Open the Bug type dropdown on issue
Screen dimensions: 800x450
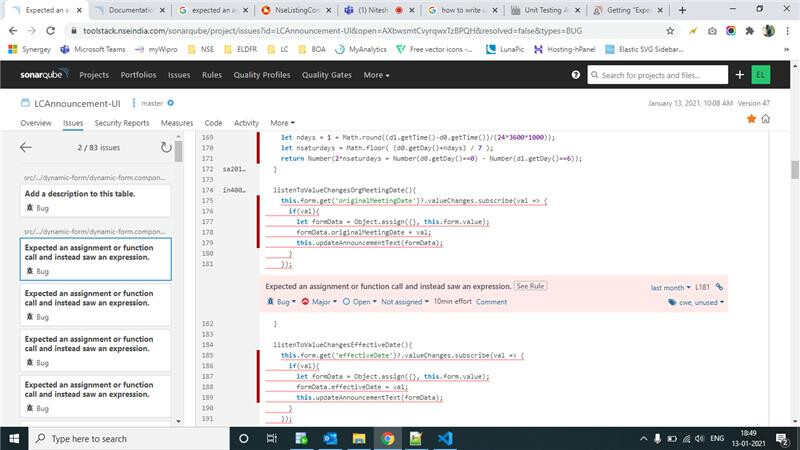click(282, 302)
